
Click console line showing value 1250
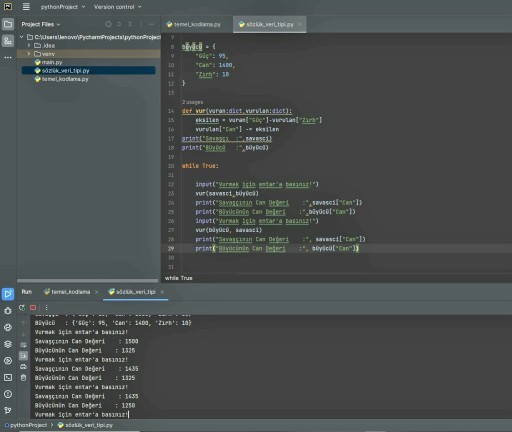pos(85,406)
